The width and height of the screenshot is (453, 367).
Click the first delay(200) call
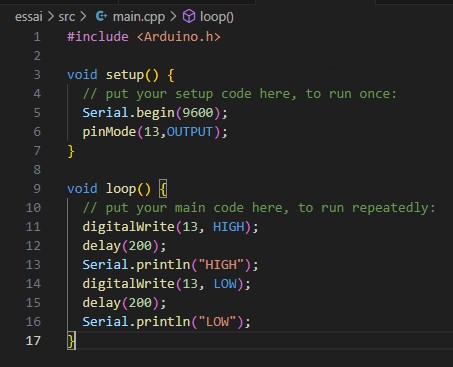click(124, 246)
